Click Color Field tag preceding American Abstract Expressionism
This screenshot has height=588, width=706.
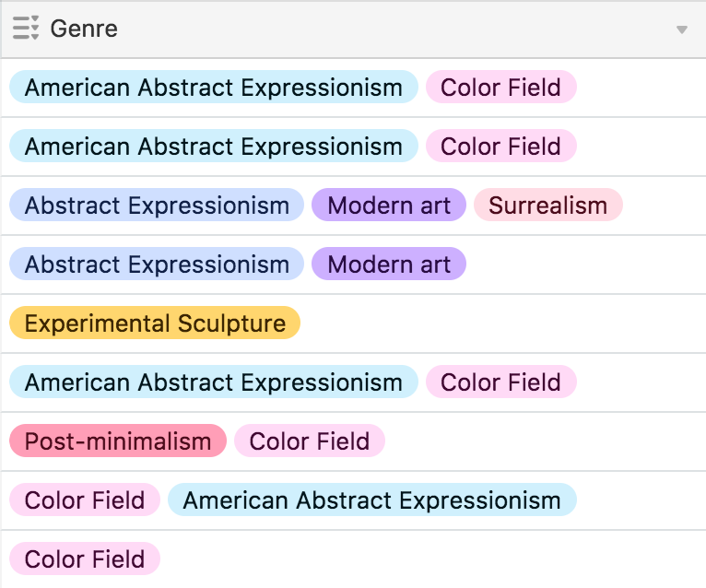(x=85, y=500)
